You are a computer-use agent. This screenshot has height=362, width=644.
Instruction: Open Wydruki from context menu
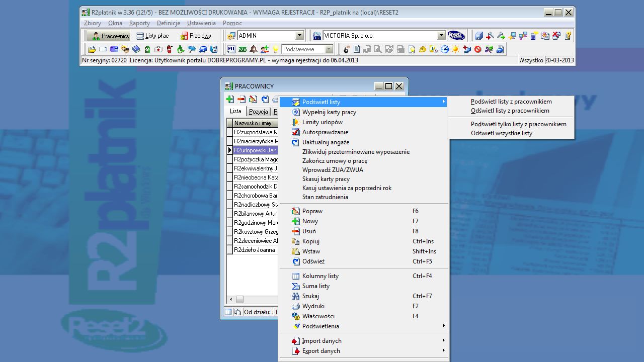tap(364, 306)
